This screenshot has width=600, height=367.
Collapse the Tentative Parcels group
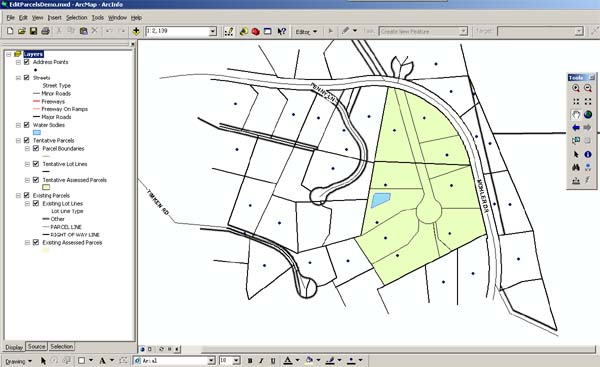pos(18,140)
